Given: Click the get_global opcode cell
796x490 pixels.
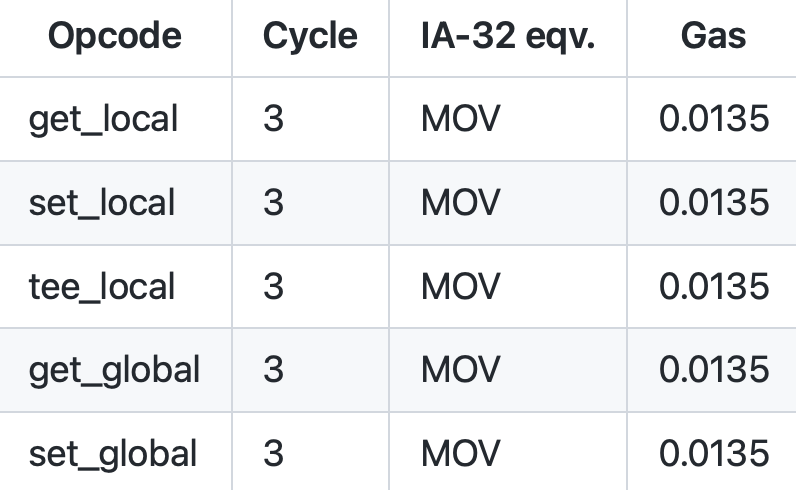Looking at the screenshot, I should tap(115, 370).
